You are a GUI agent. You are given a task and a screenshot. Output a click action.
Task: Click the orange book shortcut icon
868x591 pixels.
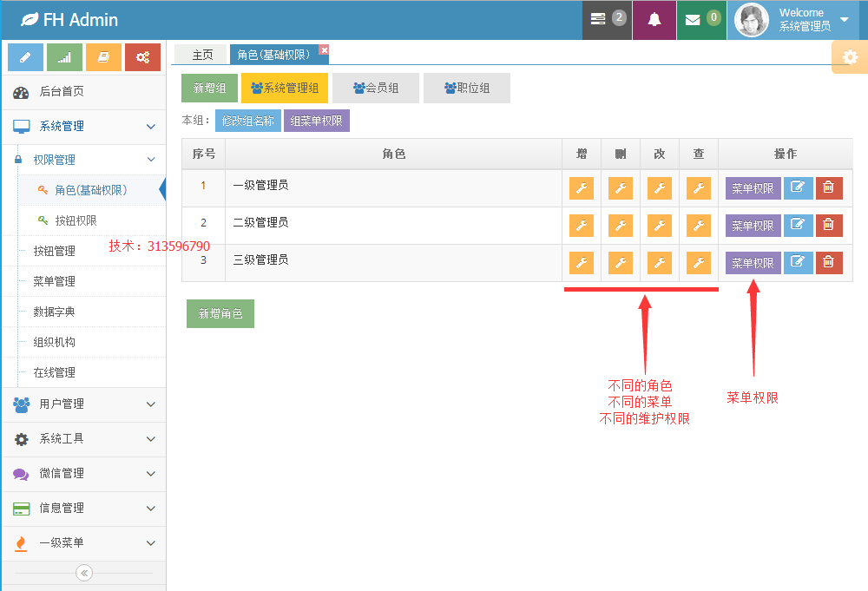click(103, 57)
